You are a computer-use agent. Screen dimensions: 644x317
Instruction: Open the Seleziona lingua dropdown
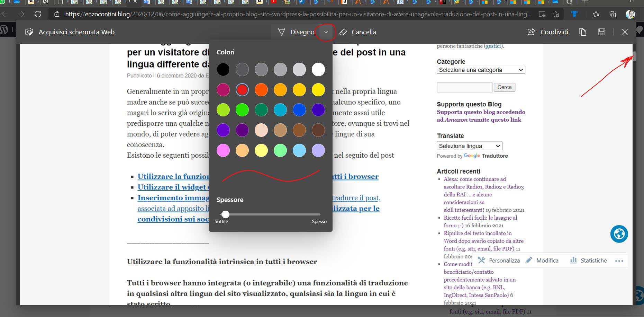469,146
